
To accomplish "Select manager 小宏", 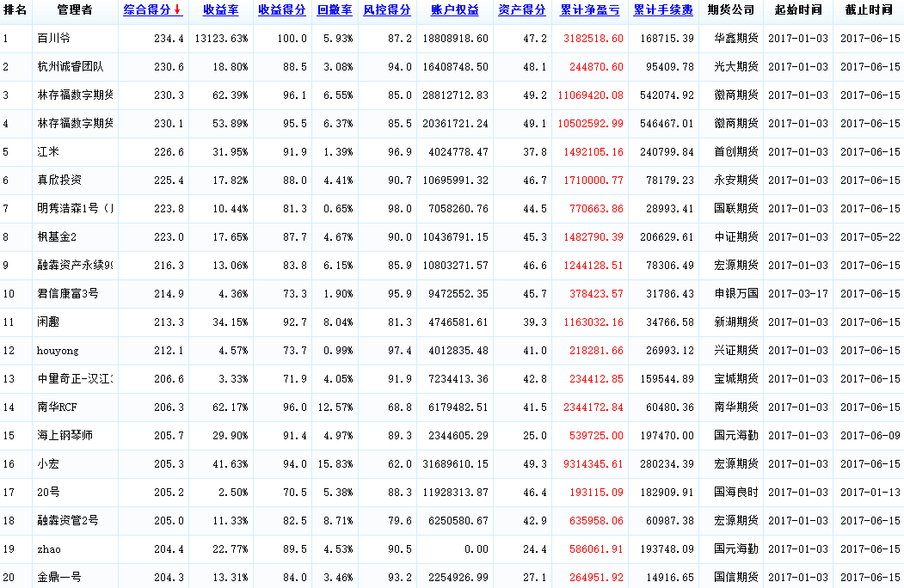I will click(48, 463).
